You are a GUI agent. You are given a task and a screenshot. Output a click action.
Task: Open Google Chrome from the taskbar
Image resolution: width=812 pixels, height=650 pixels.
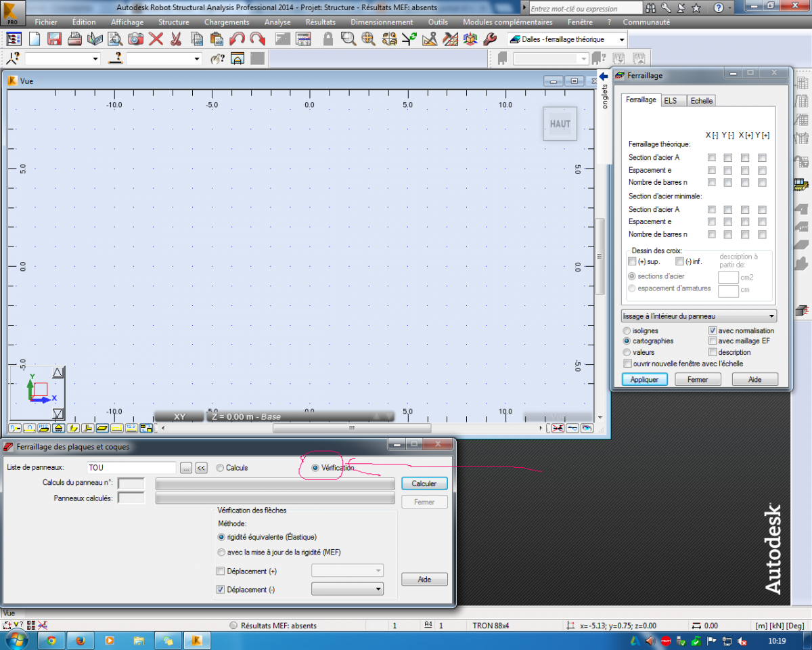pos(51,640)
